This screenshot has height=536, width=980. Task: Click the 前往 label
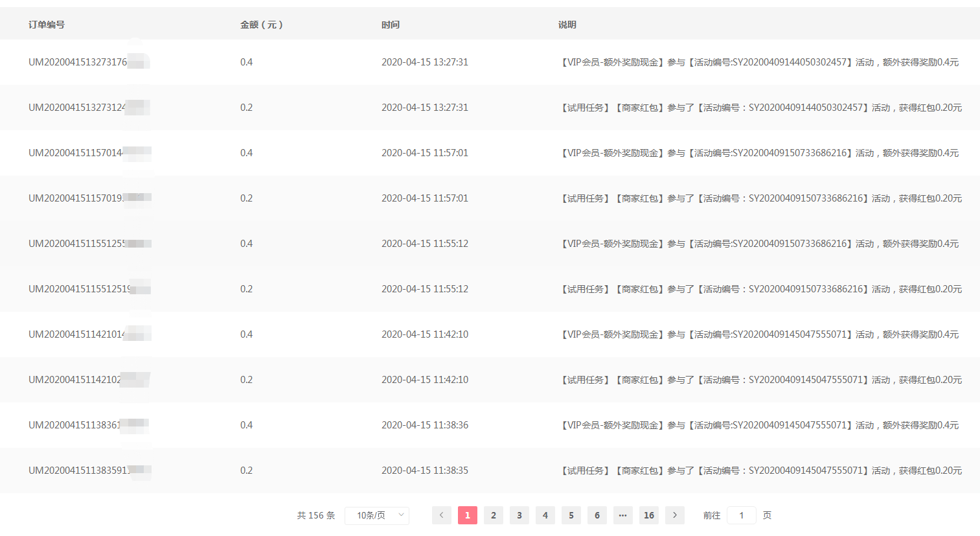(x=712, y=515)
